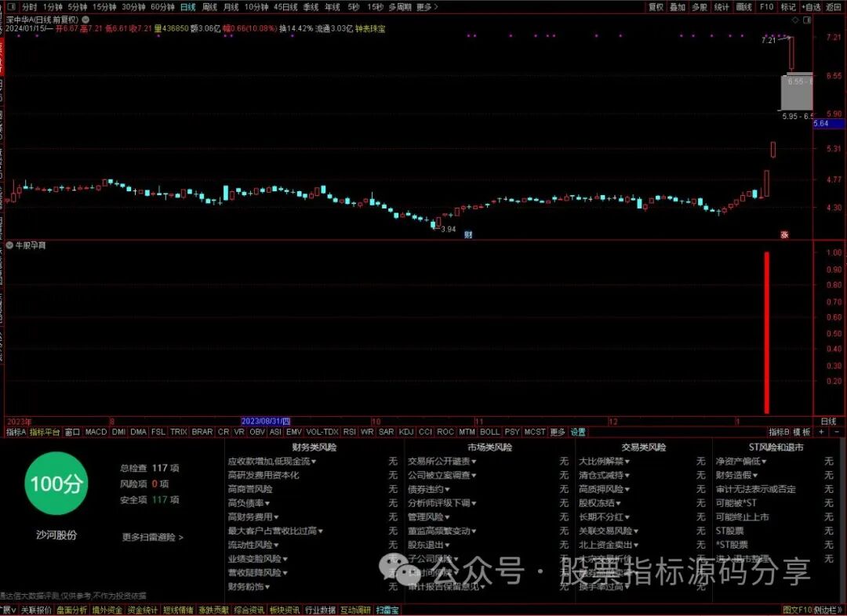Select the 5分钟 period
847x616 pixels.
[x=77, y=7]
